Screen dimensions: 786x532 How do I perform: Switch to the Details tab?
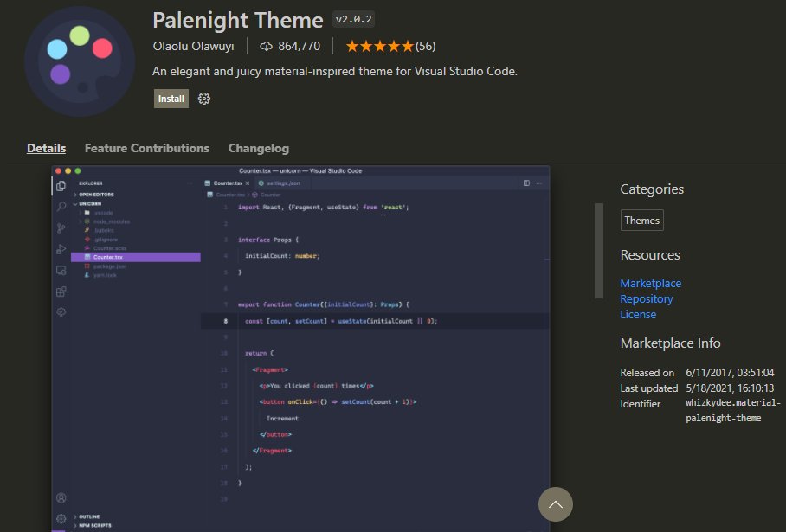point(46,148)
